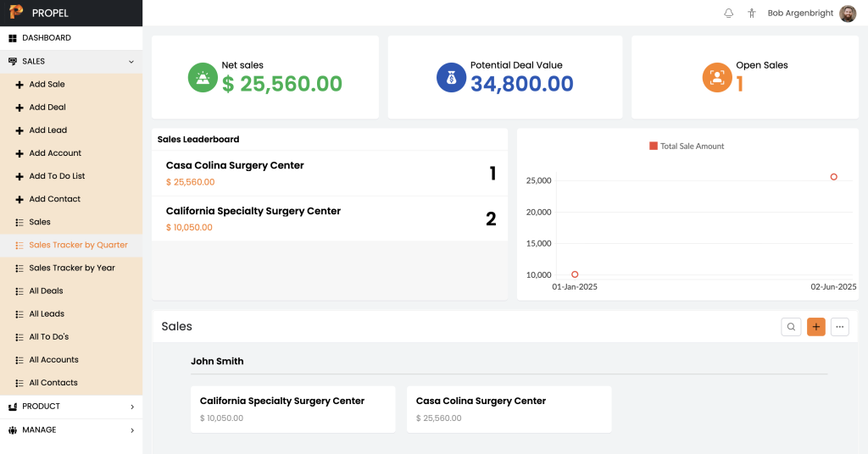The height and width of the screenshot is (454, 868).
Task: Click the search icon in Sales panel
Action: point(791,327)
